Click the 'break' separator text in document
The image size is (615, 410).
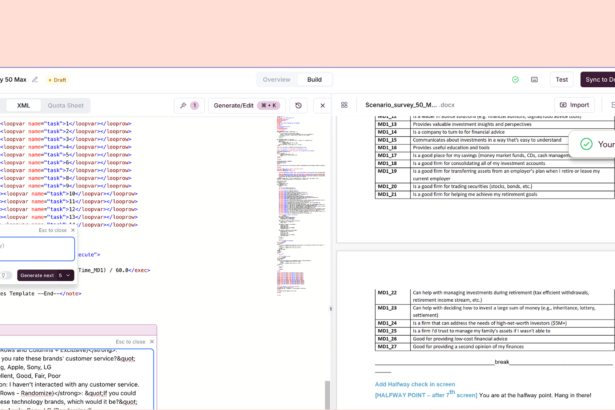click(502, 362)
